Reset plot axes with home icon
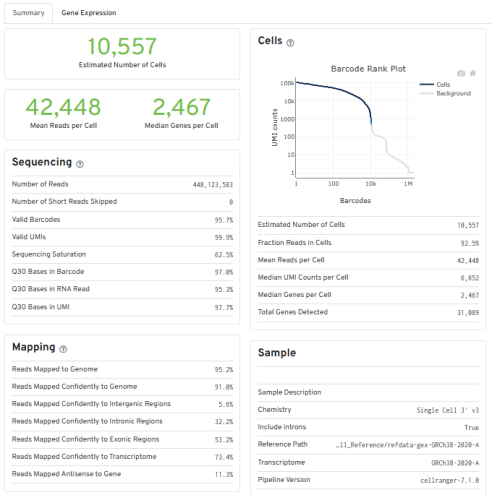Image resolution: width=492 pixels, height=496 pixels. (x=473, y=73)
